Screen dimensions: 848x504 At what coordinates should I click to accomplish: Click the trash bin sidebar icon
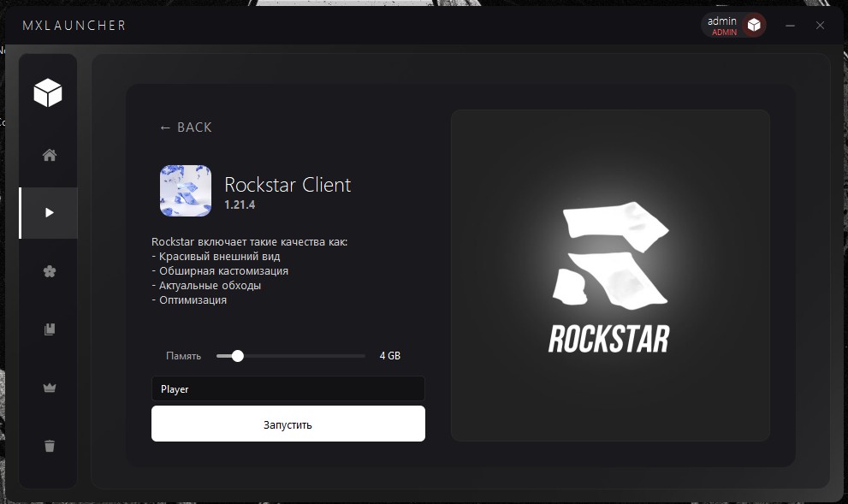tap(50, 446)
